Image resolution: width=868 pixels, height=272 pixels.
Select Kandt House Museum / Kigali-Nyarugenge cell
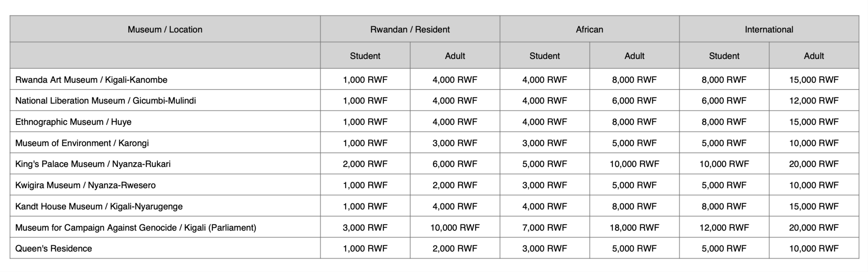point(165,206)
